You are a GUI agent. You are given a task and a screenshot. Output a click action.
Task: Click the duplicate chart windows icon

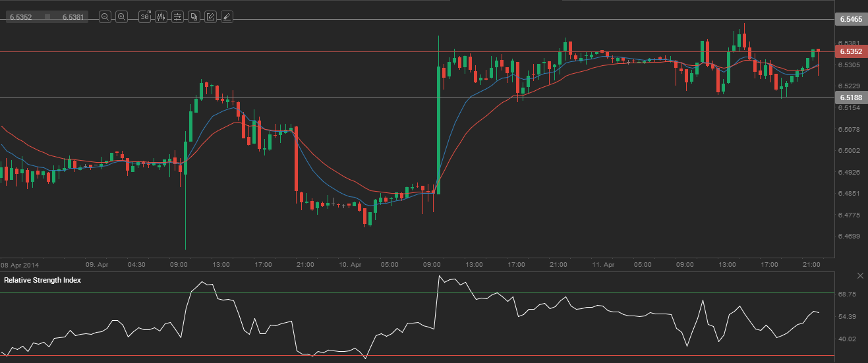(x=194, y=17)
